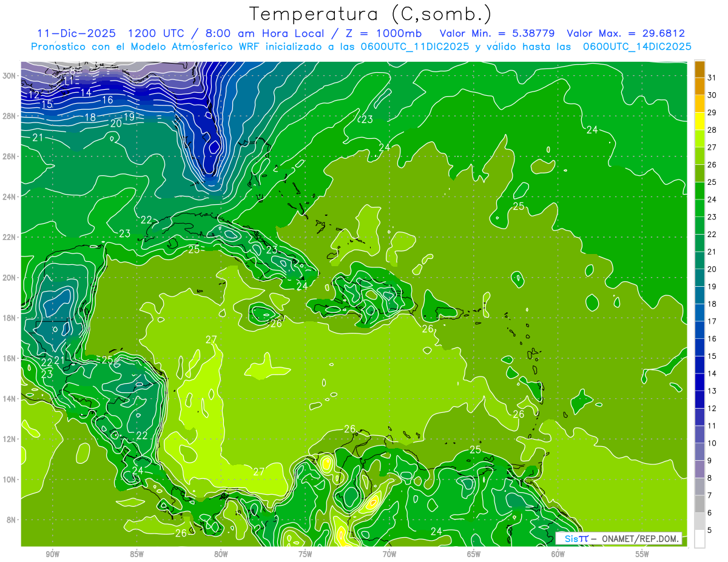Click the 60W longitude axis label
Screen dimensions: 728x562
click(558, 554)
